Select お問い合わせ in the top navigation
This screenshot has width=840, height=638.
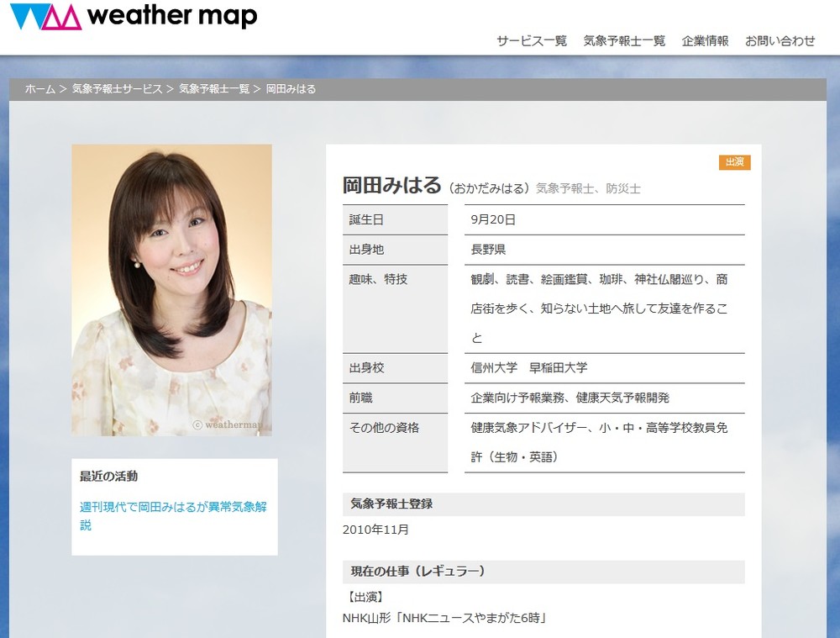780,40
